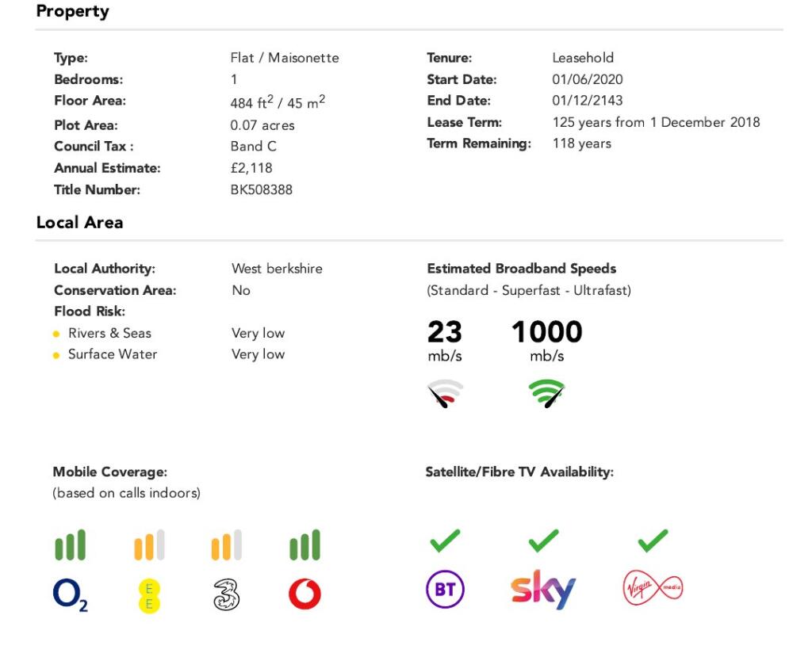Click the Vodafone green signal bars
Image resolution: width=812 pixels, height=661 pixels.
[304, 545]
